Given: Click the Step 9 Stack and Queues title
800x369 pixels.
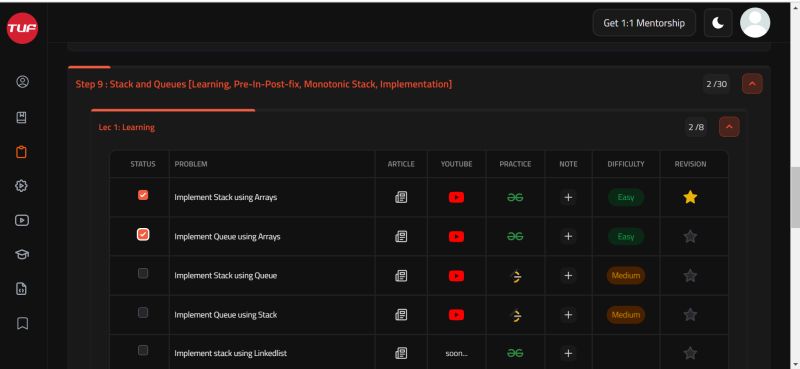Looking at the screenshot, I should (264, 84).
